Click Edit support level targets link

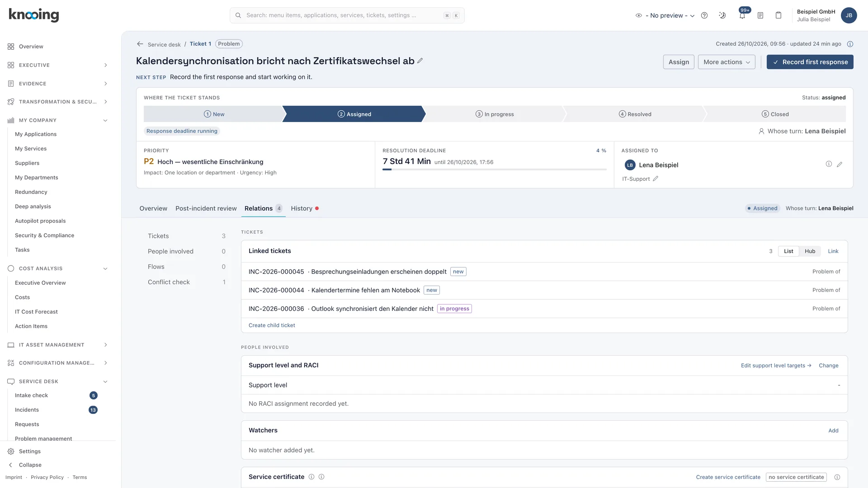coord(776,366)
